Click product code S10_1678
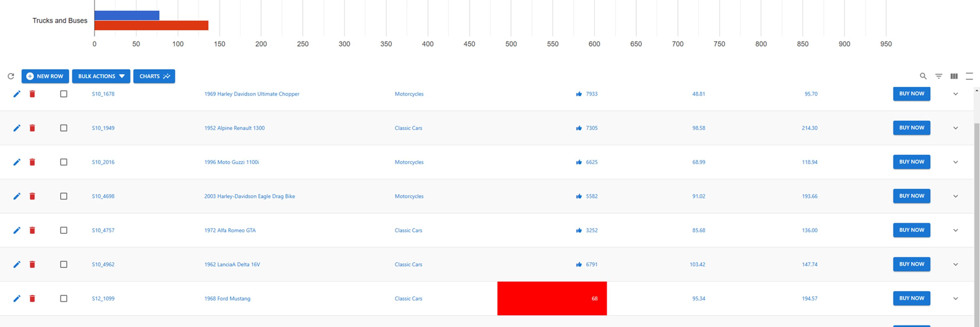The height and width of the screenshot is (327, 980). 103,94
